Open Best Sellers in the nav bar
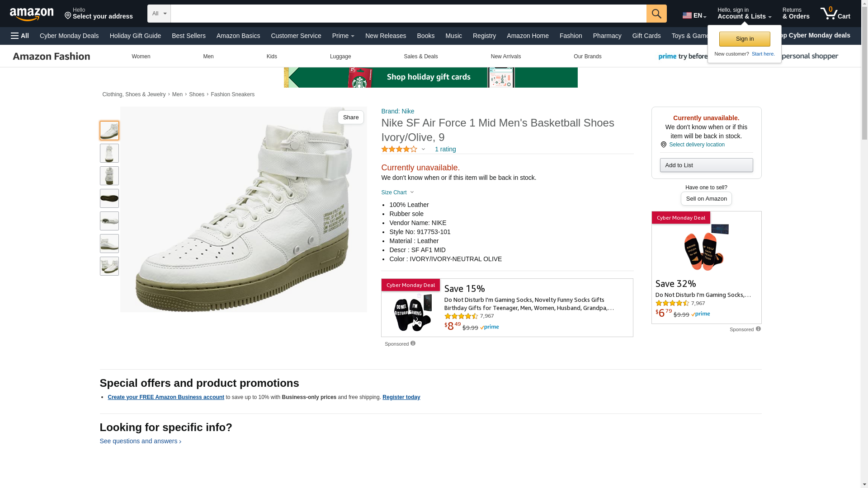Image resolution: width=868 pixels, height=488 pixels. (189, 36)
